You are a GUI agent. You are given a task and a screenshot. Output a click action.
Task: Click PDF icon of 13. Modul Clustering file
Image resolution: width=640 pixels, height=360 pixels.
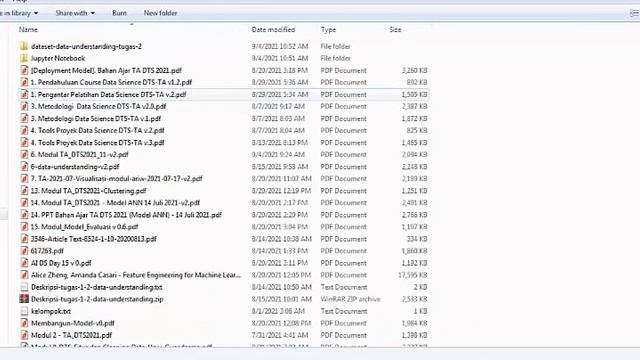(x=24, y=191)
